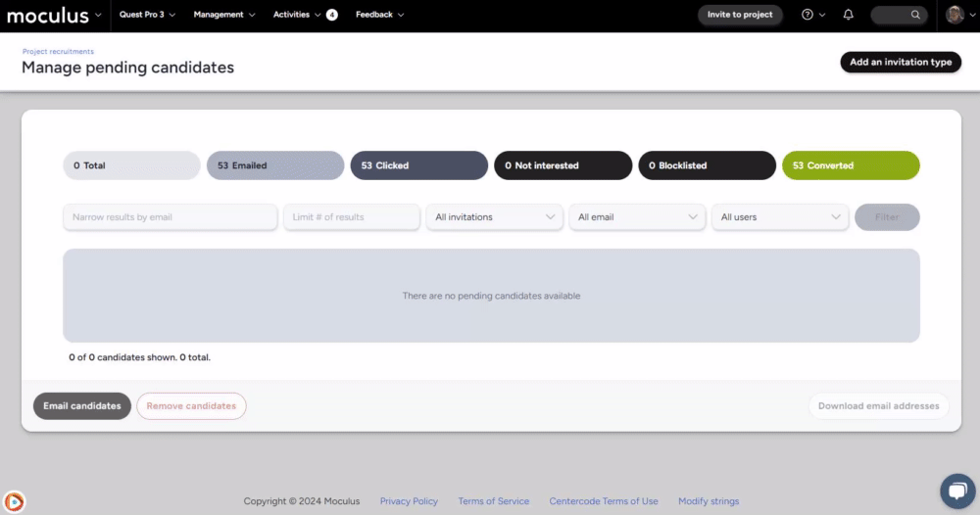Expand the All invitations dropdown

click(494, 217)
